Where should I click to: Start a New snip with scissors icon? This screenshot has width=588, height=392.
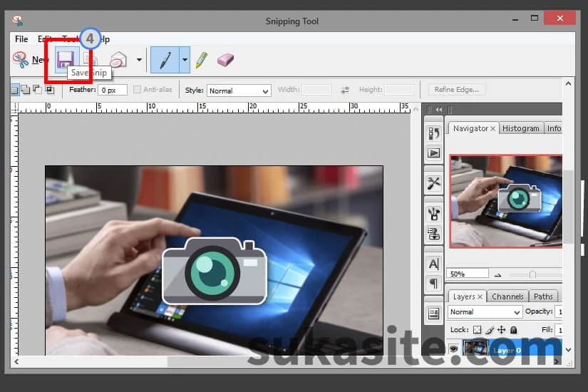point(29,60)
